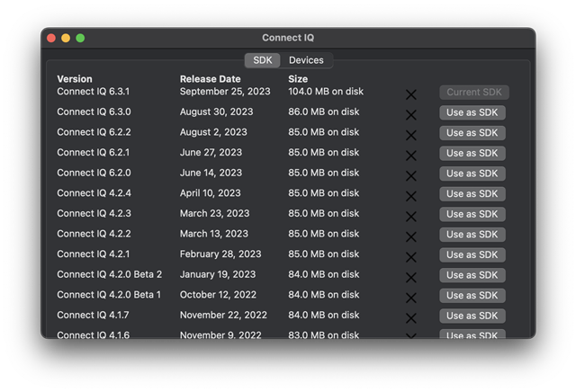This screenshot has height=392, width=576.
Task: Remove Connect IQ 6.3.0 via X icon
Action: point(411,115)
